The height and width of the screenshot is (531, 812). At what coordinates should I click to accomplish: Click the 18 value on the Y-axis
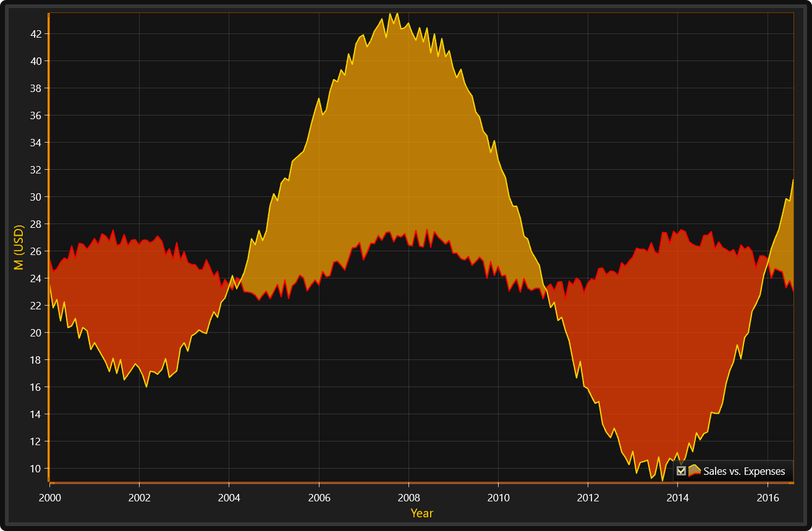click(36, 360)
